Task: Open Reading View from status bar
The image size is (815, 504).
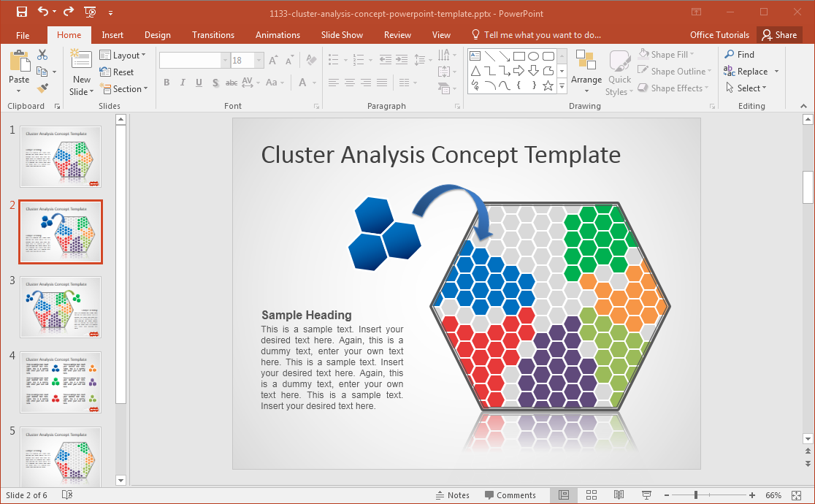Action: tap(619, 495)
